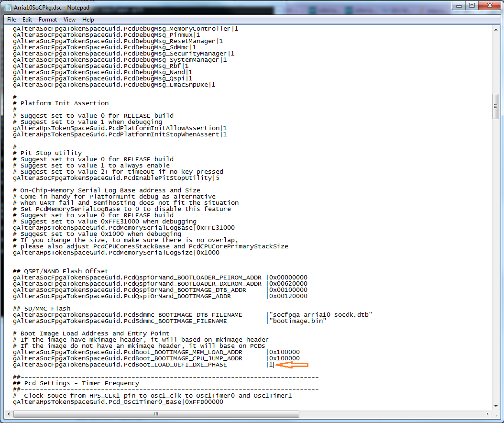Viewport: 504px width, 423px height.
Task: Click the PcdDebugMsg_Qspi line
Action: 102,78
